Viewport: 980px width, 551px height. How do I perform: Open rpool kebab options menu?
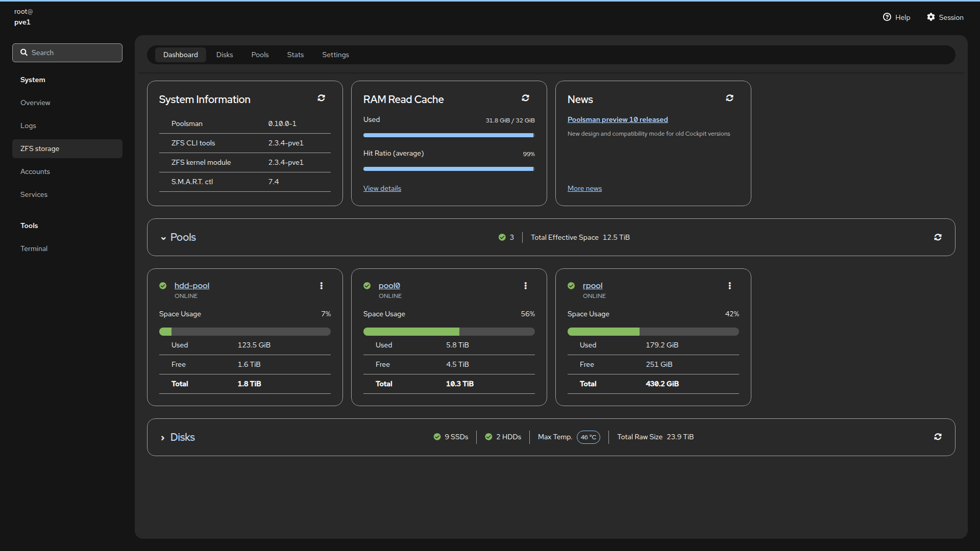(729, 286)
